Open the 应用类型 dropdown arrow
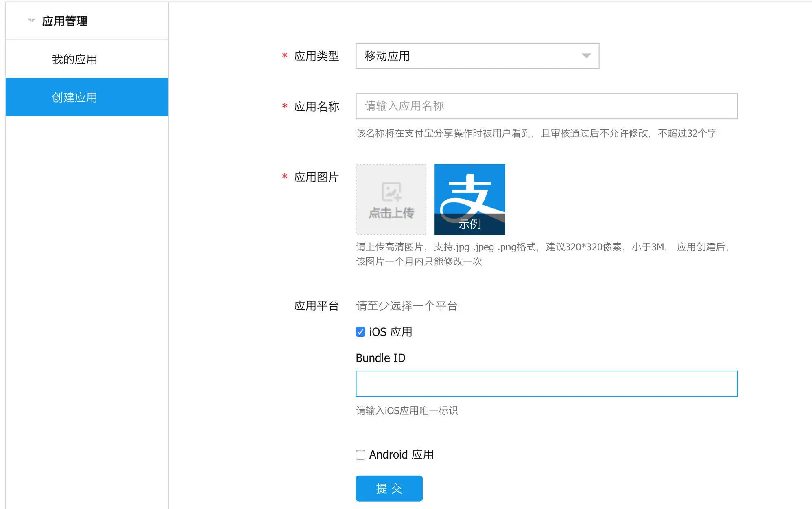This screenshot has height=509, width=812. 586,56
